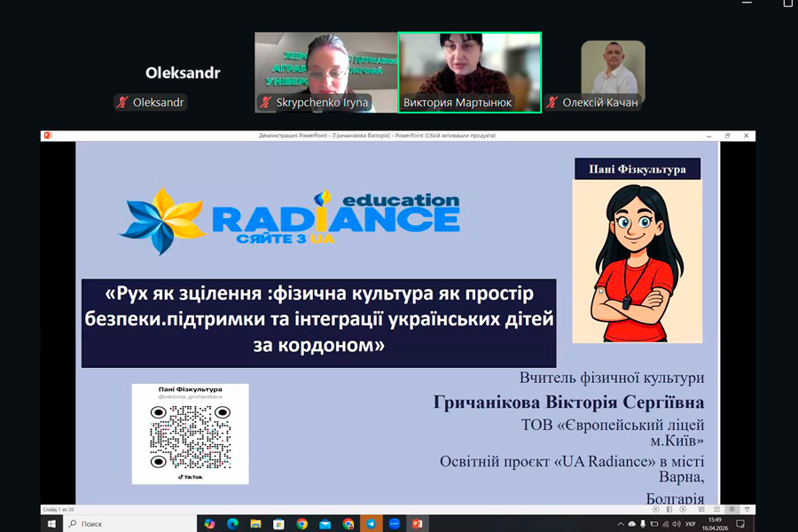This screenshot has width=798, height=532.
Task: Select Виктория Мартынюк's active video tile
Action: pyautogui.click(x=469, y=73)
